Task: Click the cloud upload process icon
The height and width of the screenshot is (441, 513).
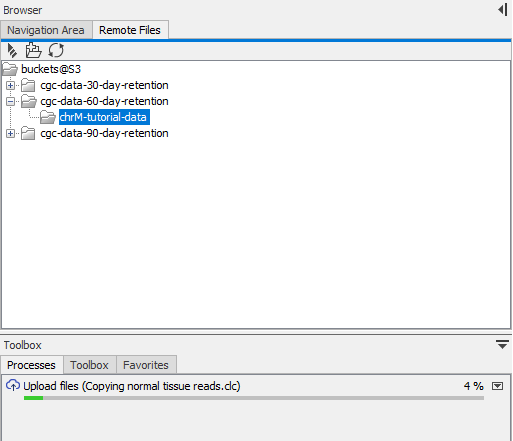Action: coord(13,385)
